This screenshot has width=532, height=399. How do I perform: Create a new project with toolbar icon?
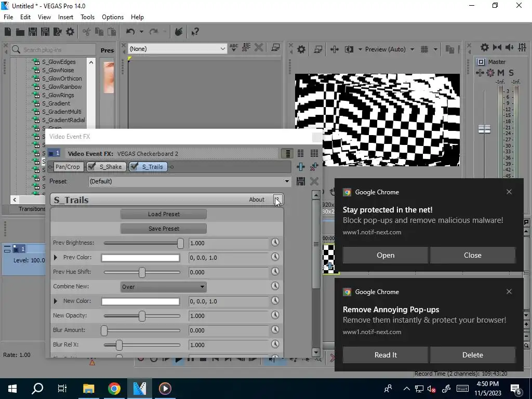[x=8, y=32]
